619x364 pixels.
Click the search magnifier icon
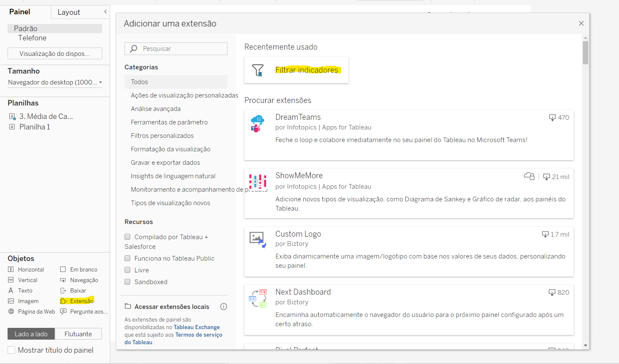point(134,49)
